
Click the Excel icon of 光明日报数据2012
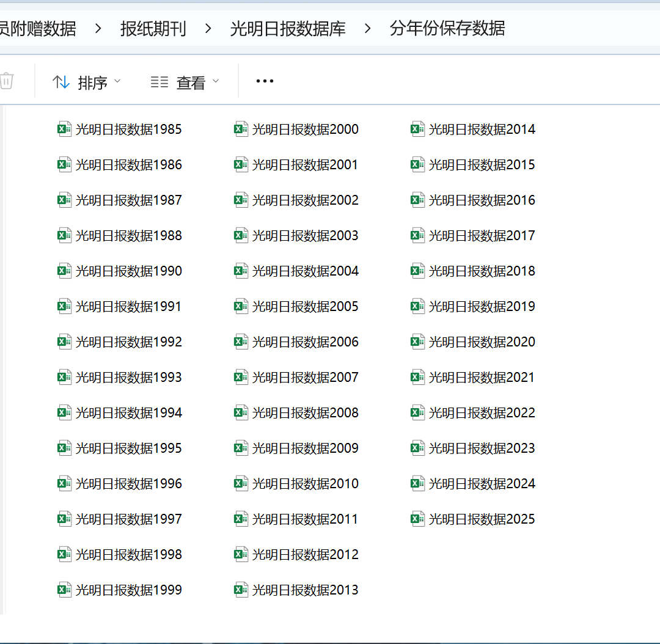(x=241, y=554)
